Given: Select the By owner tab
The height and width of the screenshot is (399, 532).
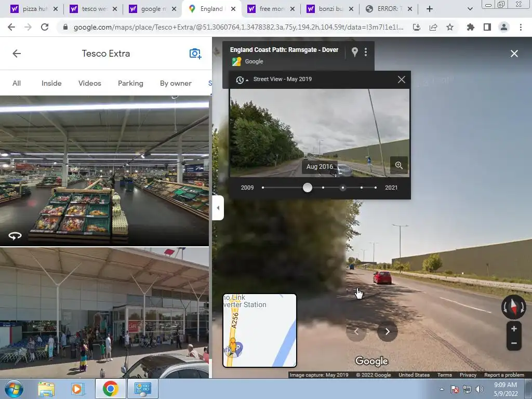Looking at the screenshot, I should pos(176,83).
